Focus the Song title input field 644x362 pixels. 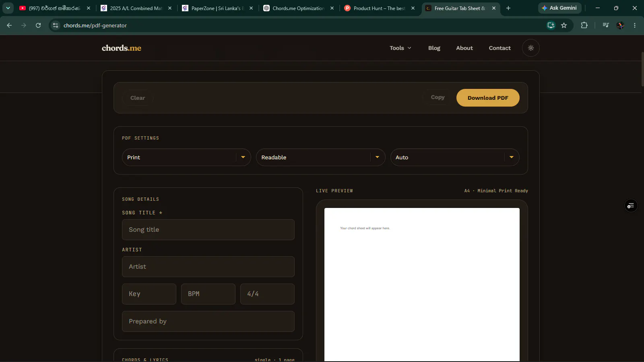[208, 230]
